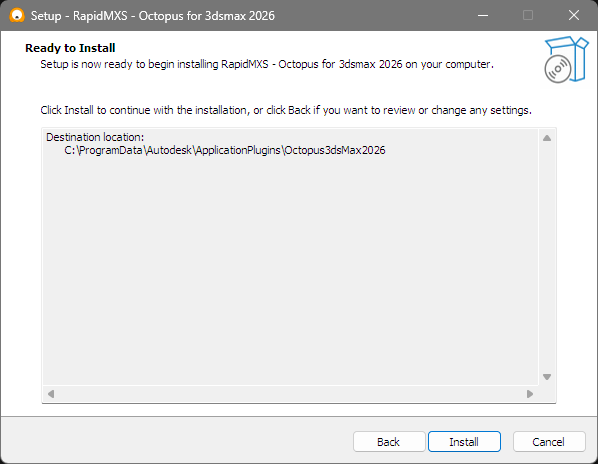Click the scroll left arrow in summary box

coord(51,393)
